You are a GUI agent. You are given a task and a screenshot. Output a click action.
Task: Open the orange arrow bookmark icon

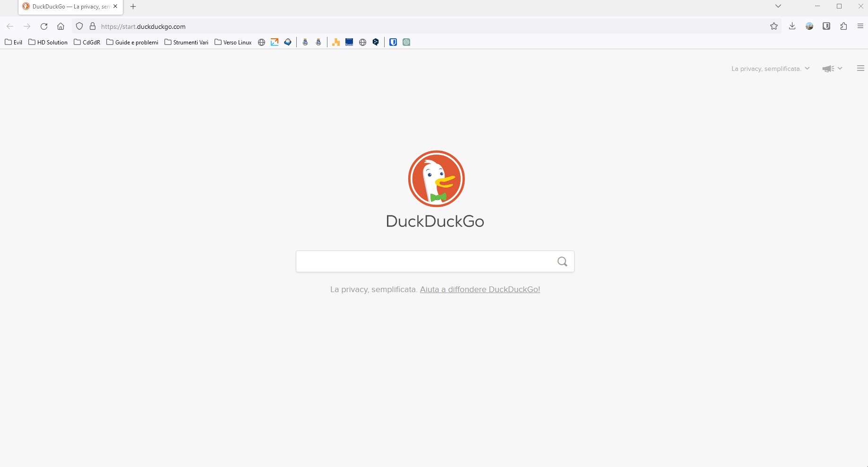point(275,42)
